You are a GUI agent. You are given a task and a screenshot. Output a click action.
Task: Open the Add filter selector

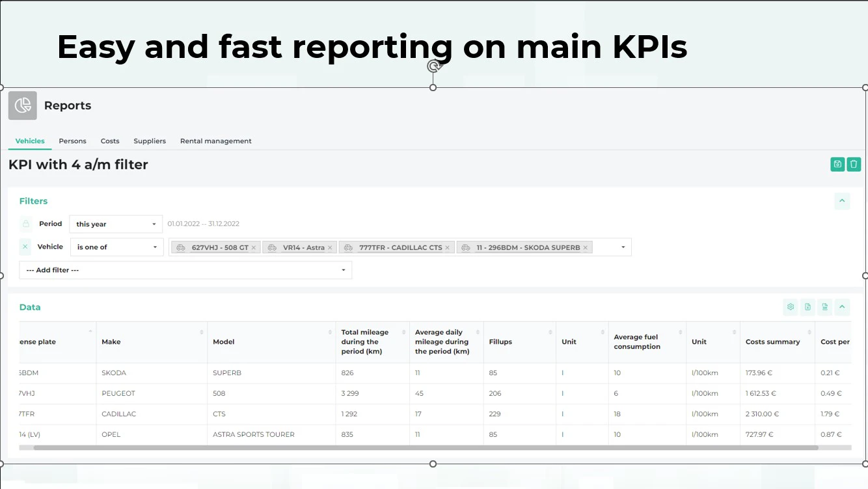pos(185,270)
